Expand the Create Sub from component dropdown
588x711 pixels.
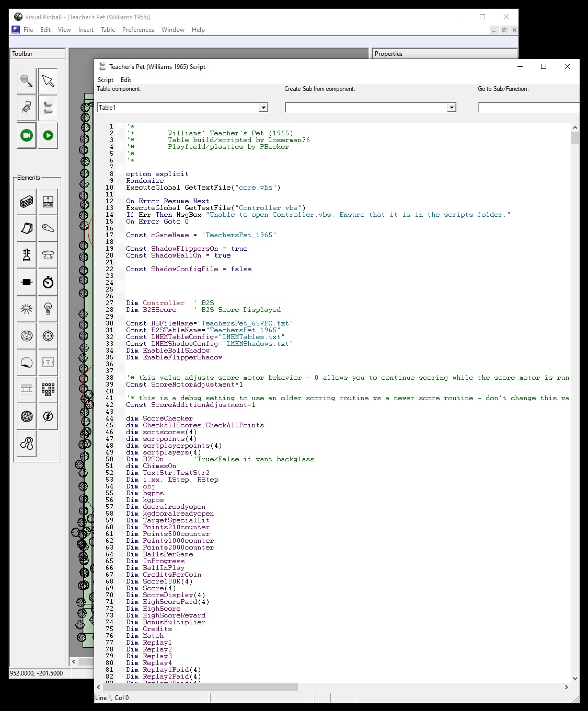tap(452, 108)
